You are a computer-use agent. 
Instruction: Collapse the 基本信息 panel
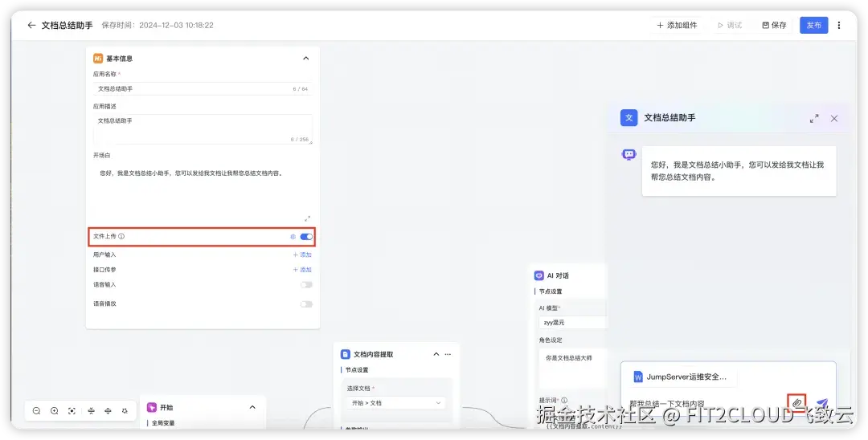(305, 59)
